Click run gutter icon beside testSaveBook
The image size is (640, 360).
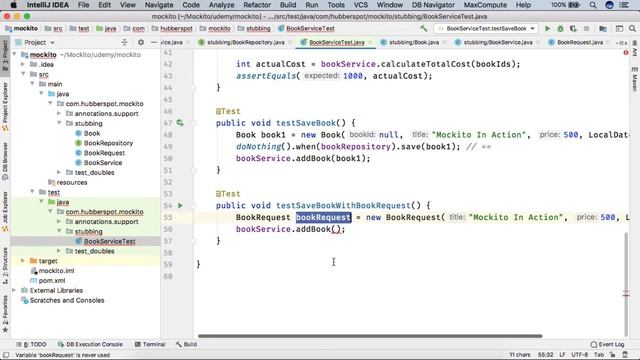[x=180, y=122]
